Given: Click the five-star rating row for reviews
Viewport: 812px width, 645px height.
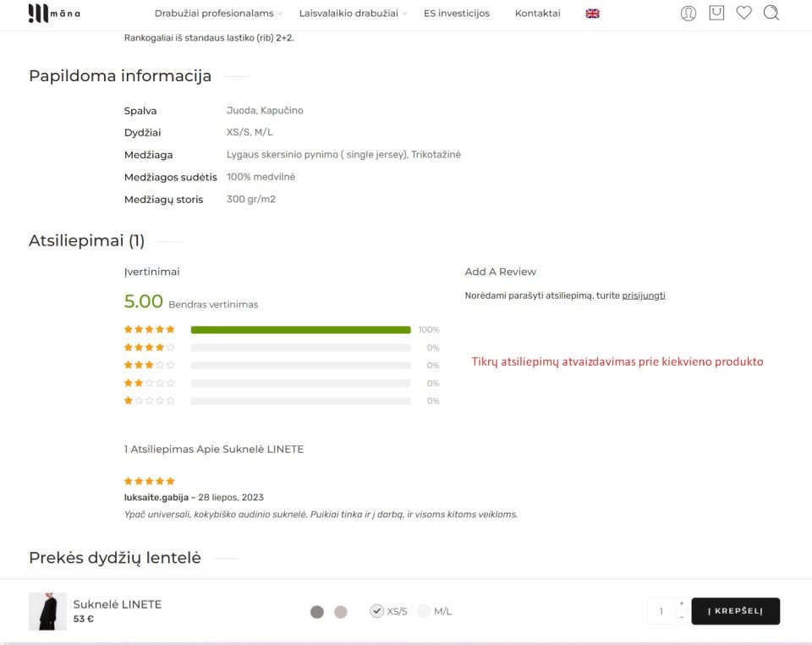Looking at the screenshot, I should pyautogui.click(x=150, y=329).
